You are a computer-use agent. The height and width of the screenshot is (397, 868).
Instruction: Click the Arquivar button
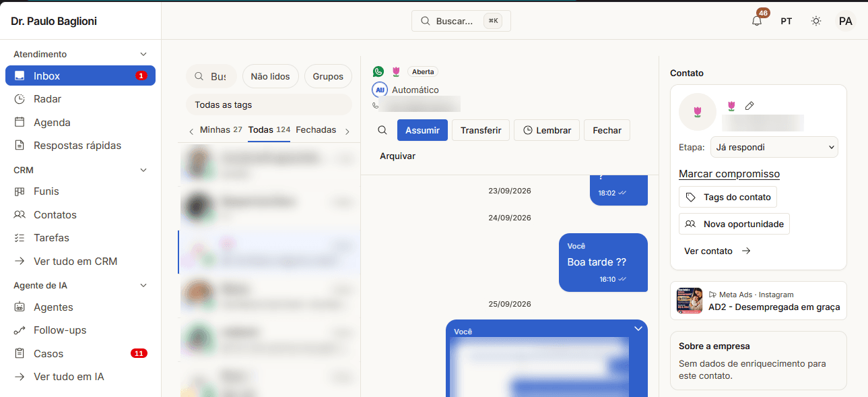(x=397, y=156)
